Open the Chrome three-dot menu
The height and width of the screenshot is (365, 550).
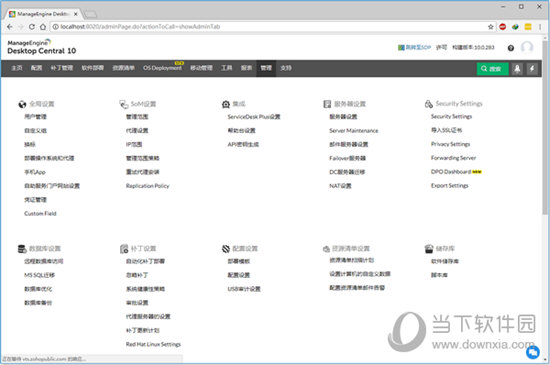point(540,27)
